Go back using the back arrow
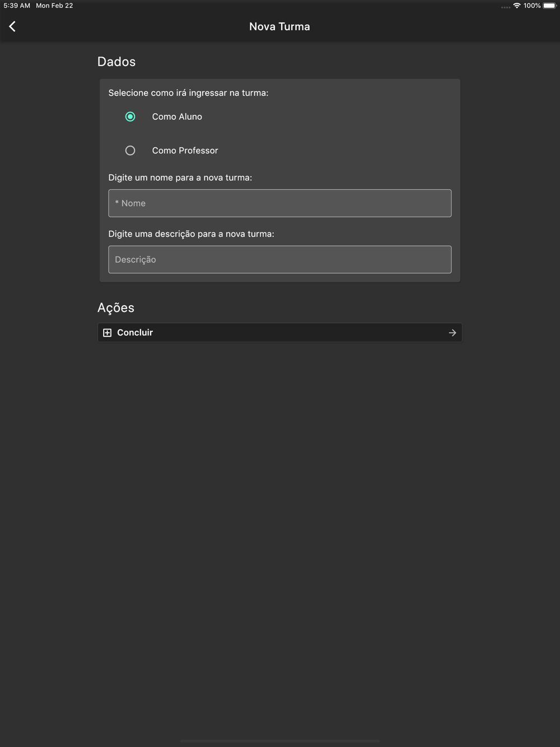Image resolution: width=560 pixels, height=747 pixels. tap(12, 26)
